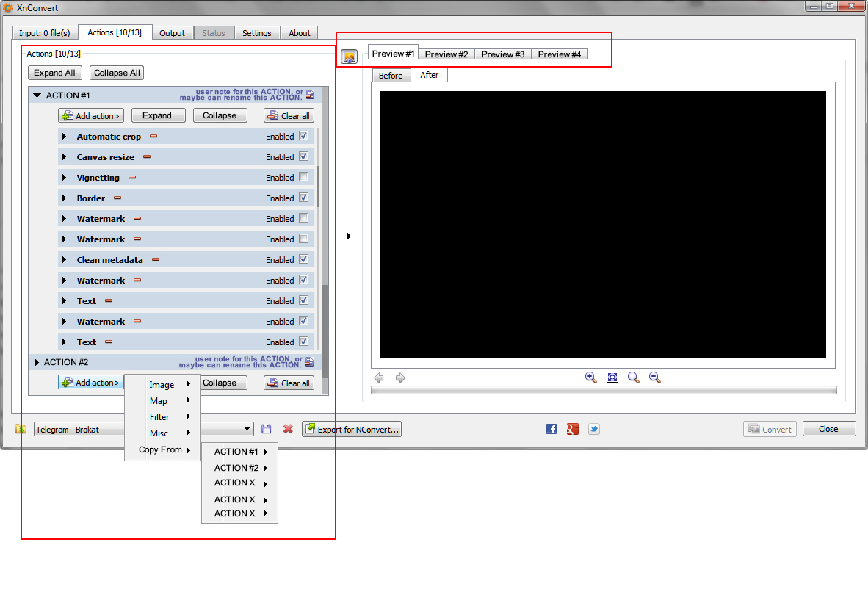
Task: Click the Expand All button
Action: pyautogui.click(x=54, y=73)
